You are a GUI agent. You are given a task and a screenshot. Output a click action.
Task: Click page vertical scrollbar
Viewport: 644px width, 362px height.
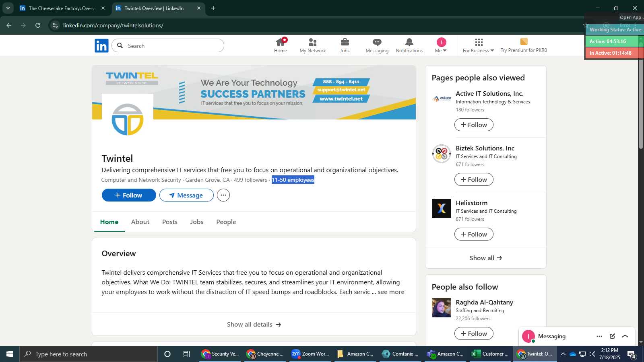pos(641,97)
